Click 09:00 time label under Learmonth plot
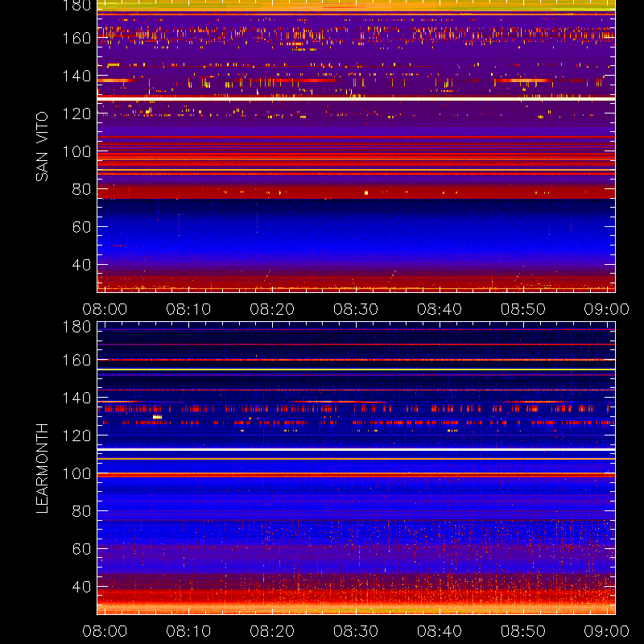 click(x=607, y=631)
